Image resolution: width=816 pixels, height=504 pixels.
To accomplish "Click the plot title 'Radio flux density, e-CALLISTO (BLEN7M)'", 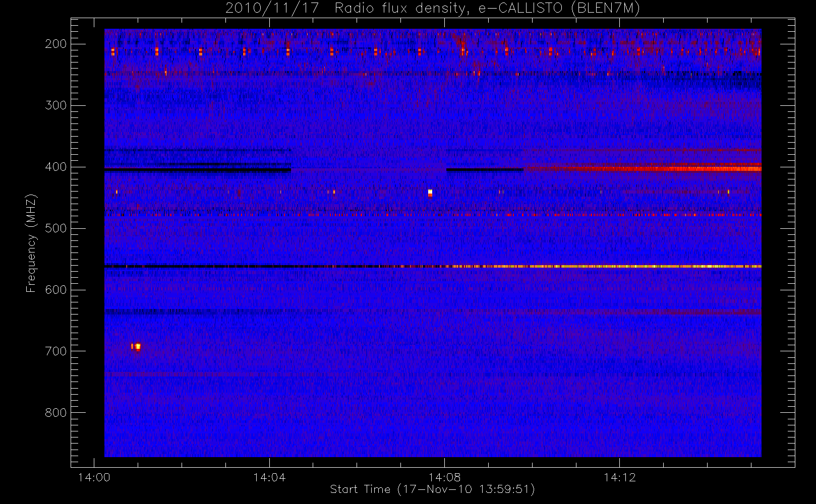I will coord(487,9).
